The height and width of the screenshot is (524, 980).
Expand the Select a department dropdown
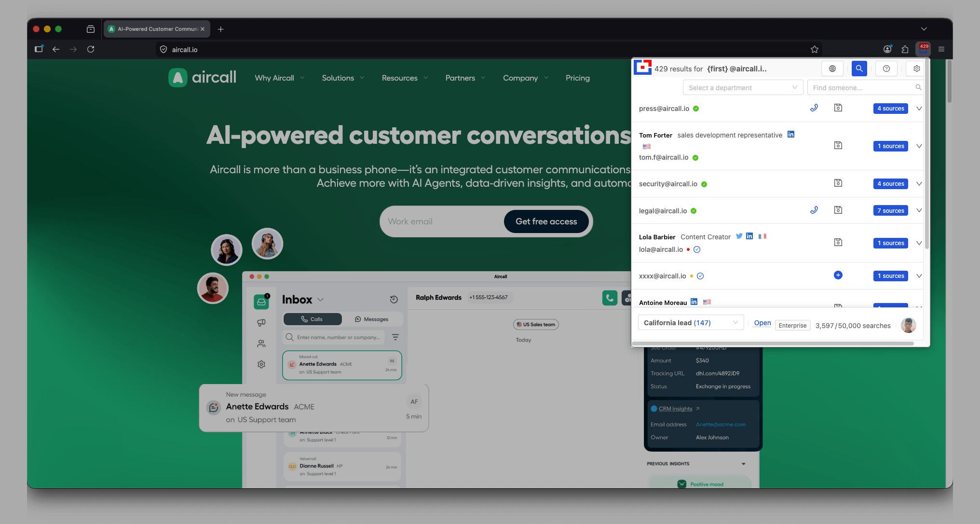[743, 87]
